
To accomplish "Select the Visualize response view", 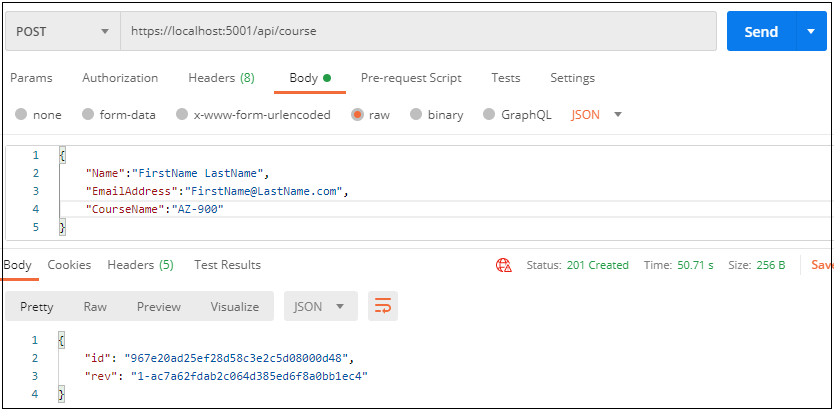I will (234, 307).
